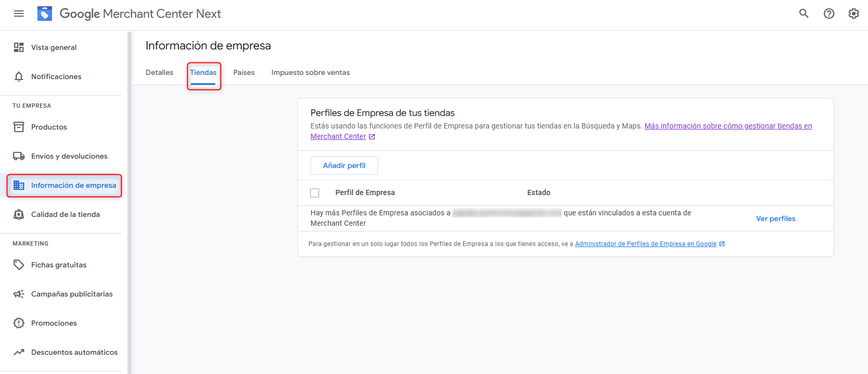868x374 pixels.
Task: Click the MARKETING section label
Action: [x=30, y=243]
